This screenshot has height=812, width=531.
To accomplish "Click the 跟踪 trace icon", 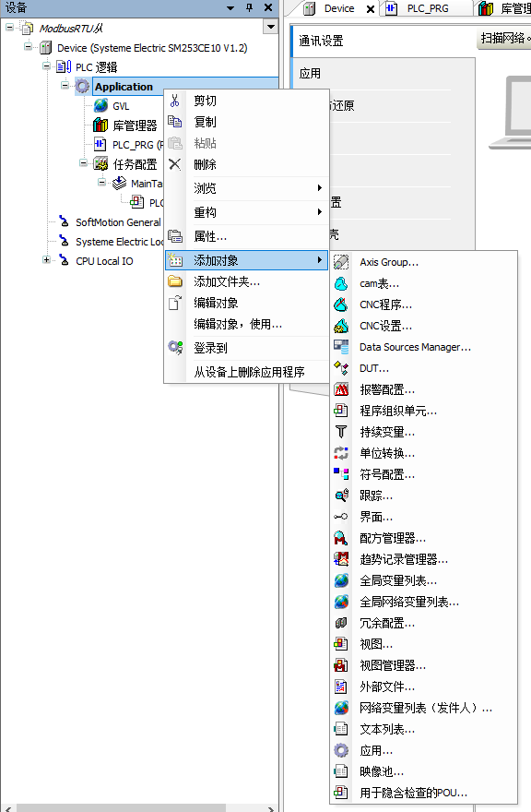I will click(340, 496).
